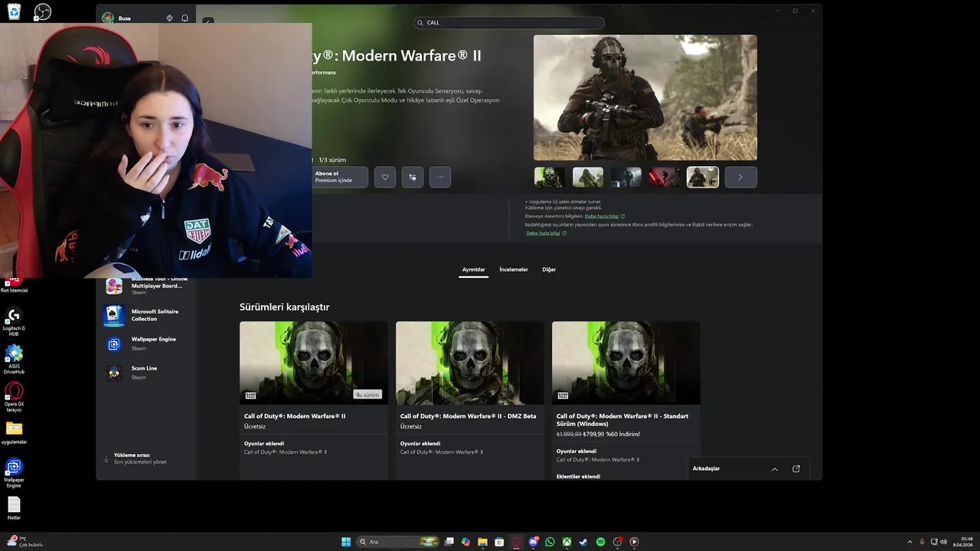Open Steam from the taskbar
This screenshot has height=551, width=980.
583,542
